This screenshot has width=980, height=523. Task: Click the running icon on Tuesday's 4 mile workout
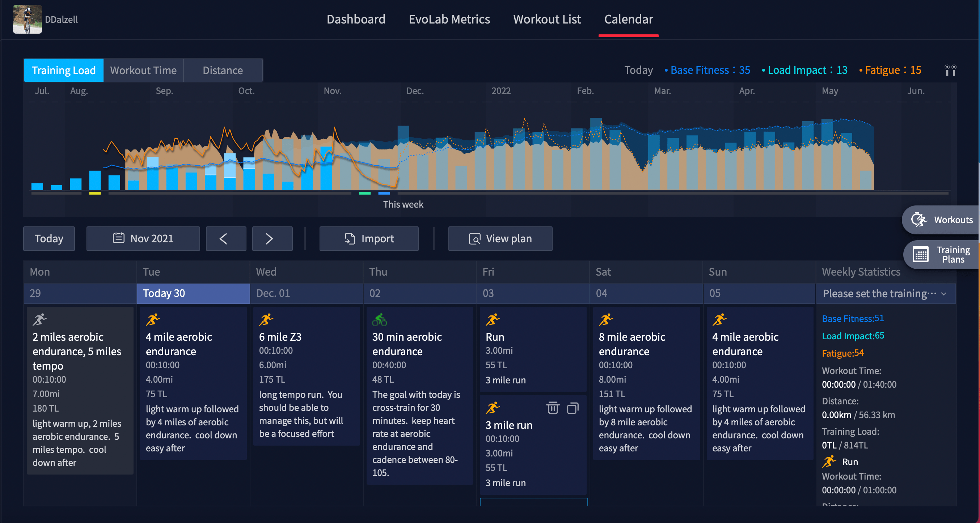pyautogui.click(x=153, y=320)
